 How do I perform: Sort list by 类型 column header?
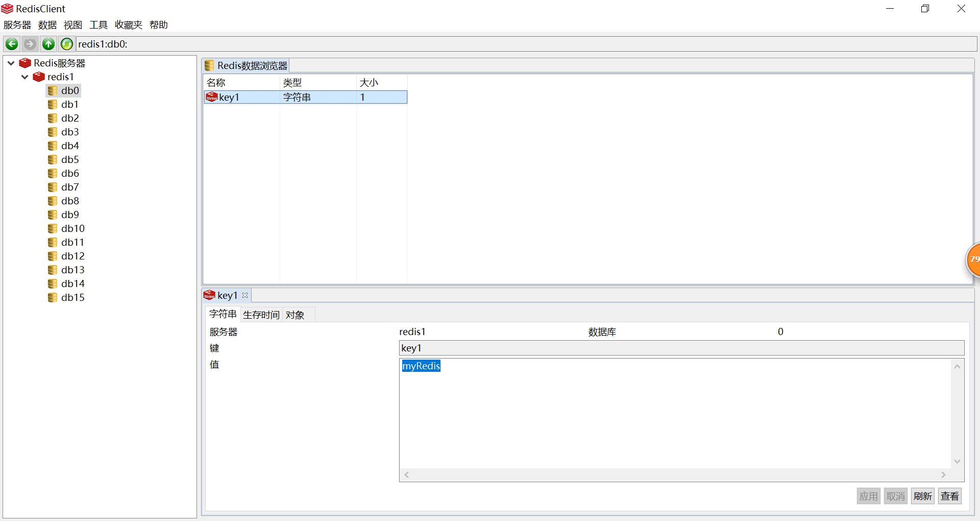point(318,82)
